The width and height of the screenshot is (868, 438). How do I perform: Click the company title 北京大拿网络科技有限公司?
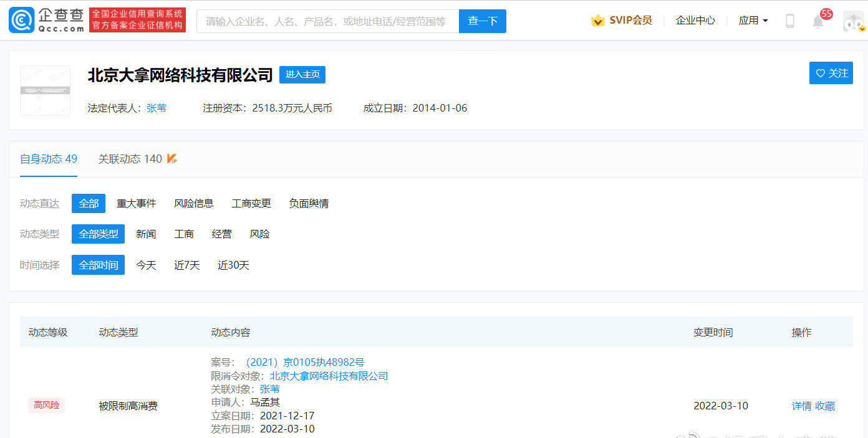point(180,75)
